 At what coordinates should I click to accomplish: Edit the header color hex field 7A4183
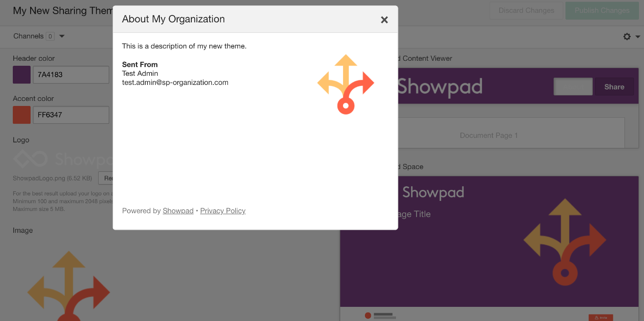[x=71, y=75]
